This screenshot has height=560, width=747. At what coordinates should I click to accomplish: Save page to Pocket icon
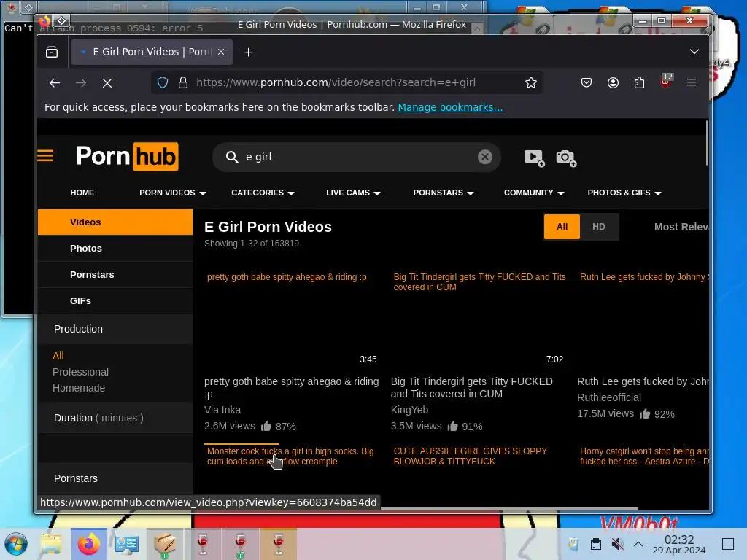pos(587,82)
